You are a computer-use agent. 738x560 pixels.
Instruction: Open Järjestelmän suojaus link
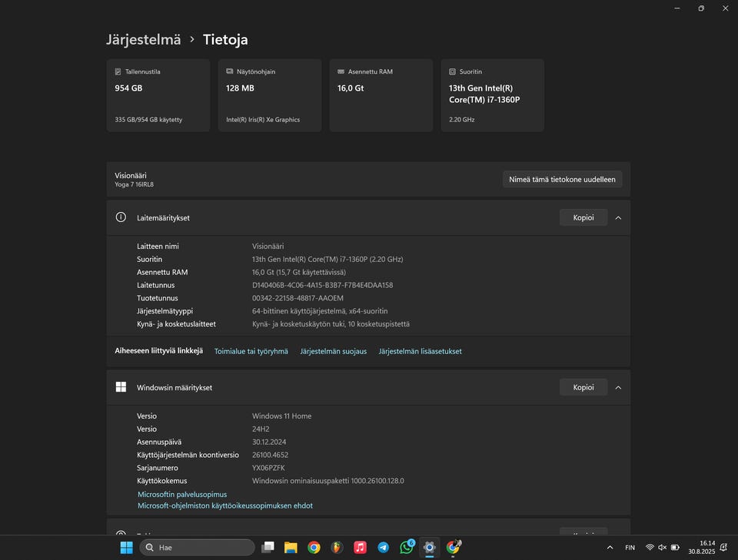coord(333,351)
